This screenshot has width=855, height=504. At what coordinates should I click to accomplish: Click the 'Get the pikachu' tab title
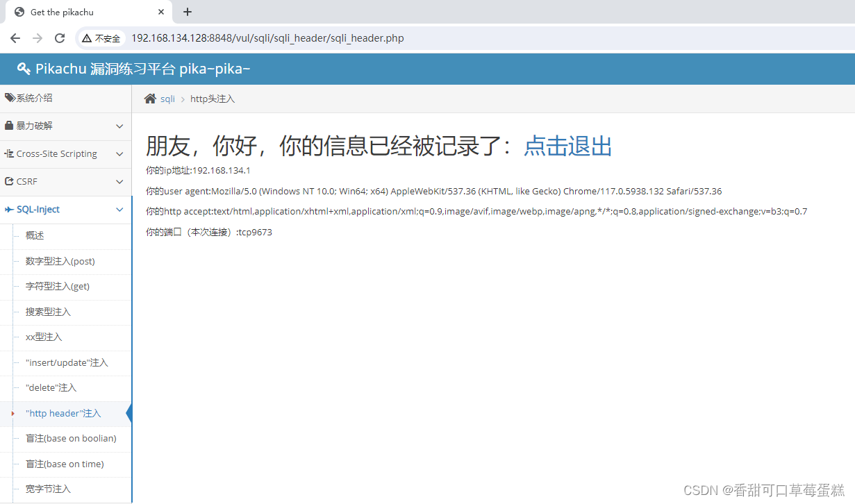pos(62,12)
